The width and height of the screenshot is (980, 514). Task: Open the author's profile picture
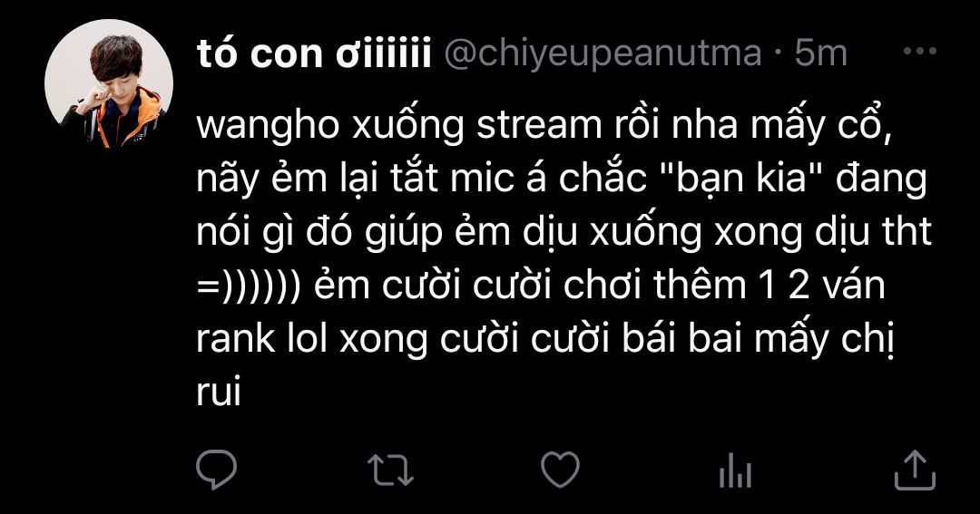[109, 83]
